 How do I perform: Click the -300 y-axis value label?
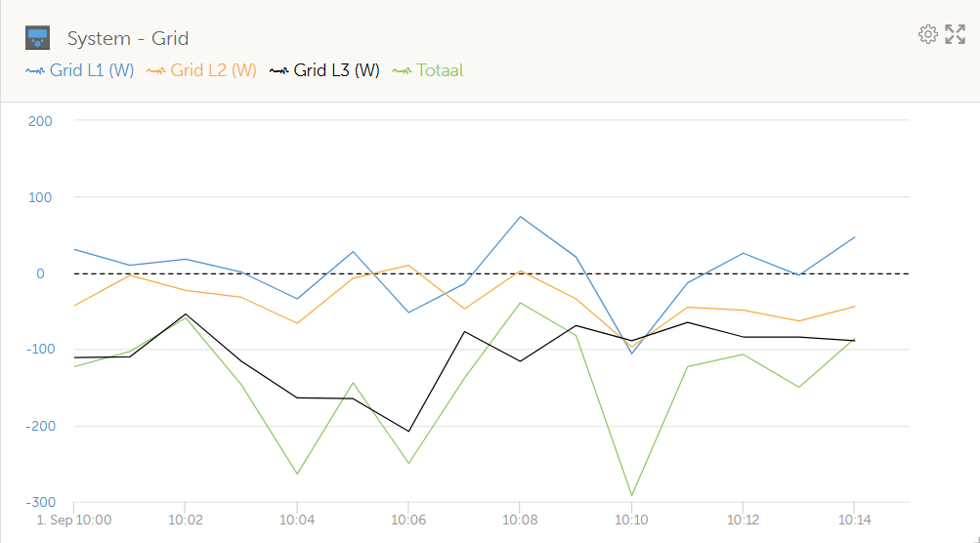[38, 502]
